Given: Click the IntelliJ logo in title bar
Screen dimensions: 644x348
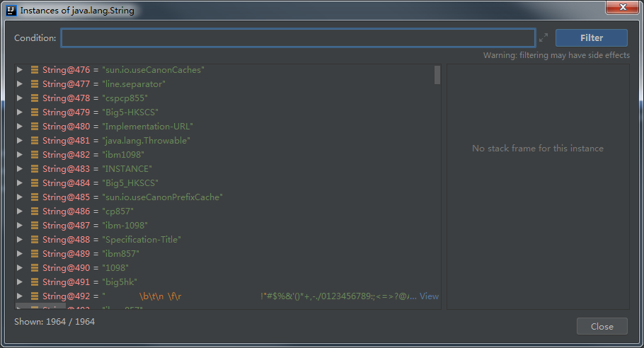Looking at the screenshot, I should pos(11,11).
